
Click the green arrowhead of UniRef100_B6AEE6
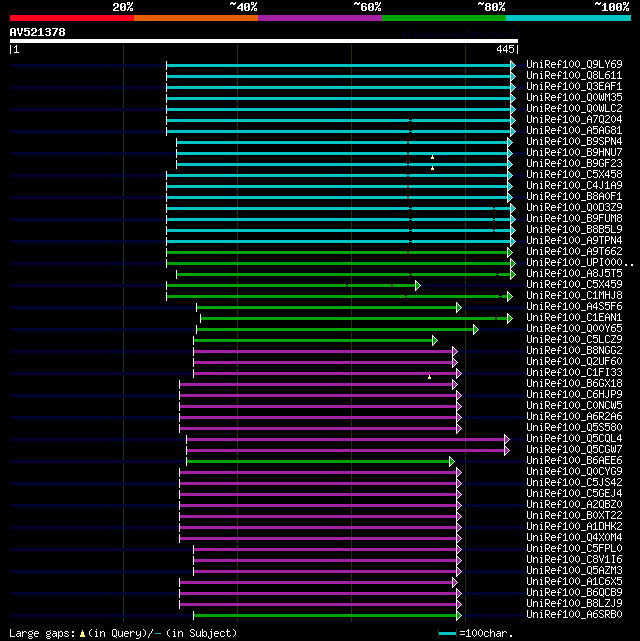pyautogui.click(x=452, y=462)
